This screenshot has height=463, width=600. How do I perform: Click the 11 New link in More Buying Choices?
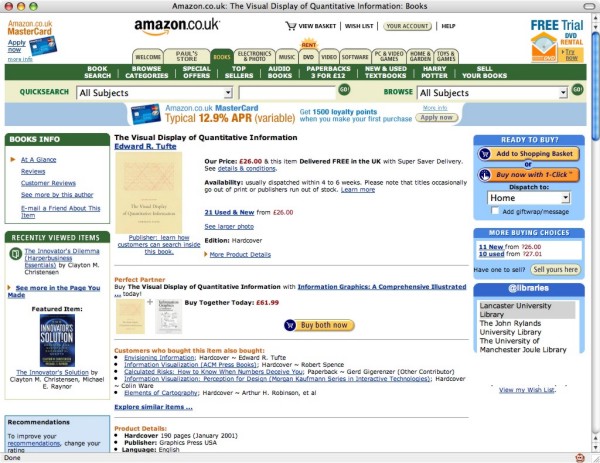click(491, 247)
